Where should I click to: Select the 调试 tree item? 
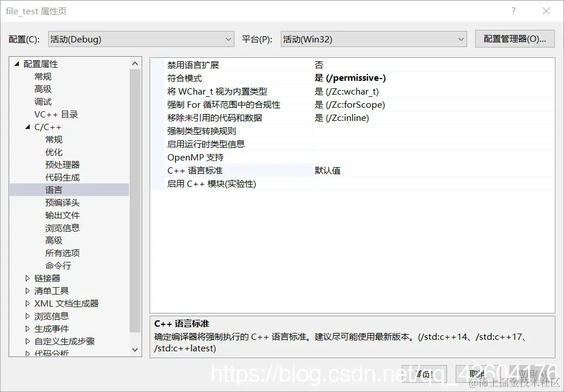pyautogui.click(x=43, y=102)
